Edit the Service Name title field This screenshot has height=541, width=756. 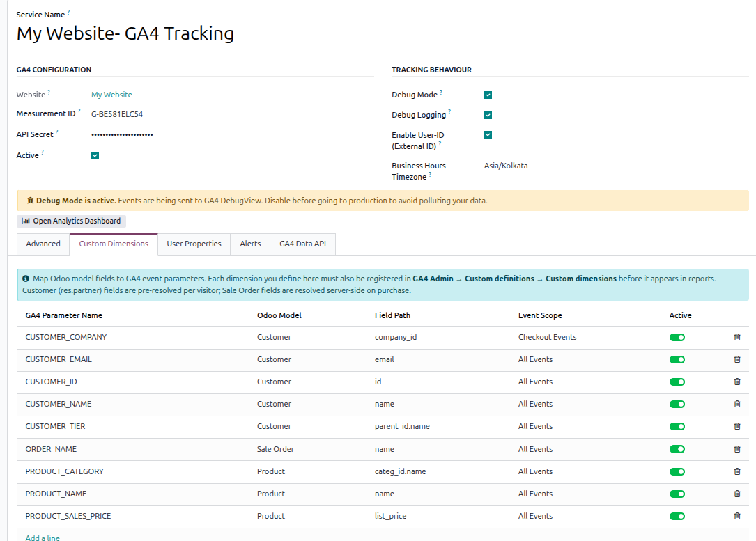125,33
